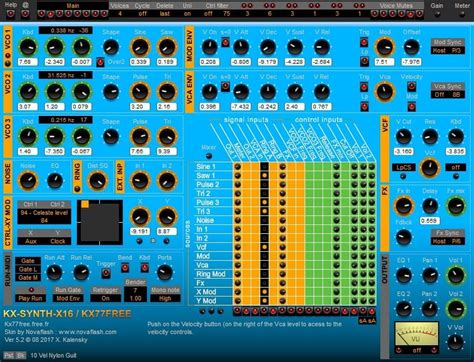Click the Gain knob in top bar
The height and width of the screenshot is (362, 474).
(x=437, y=14)
